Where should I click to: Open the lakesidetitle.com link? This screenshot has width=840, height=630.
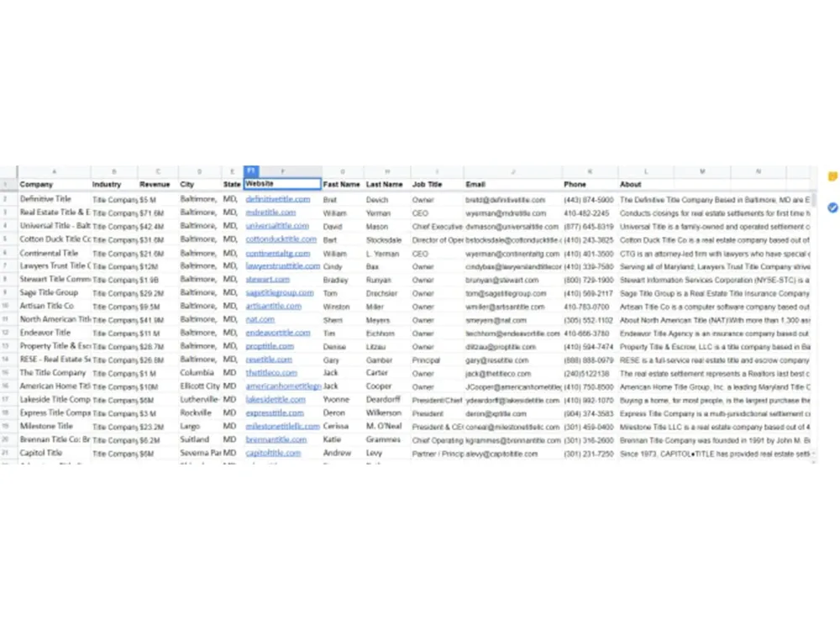[x=276, y=400]
